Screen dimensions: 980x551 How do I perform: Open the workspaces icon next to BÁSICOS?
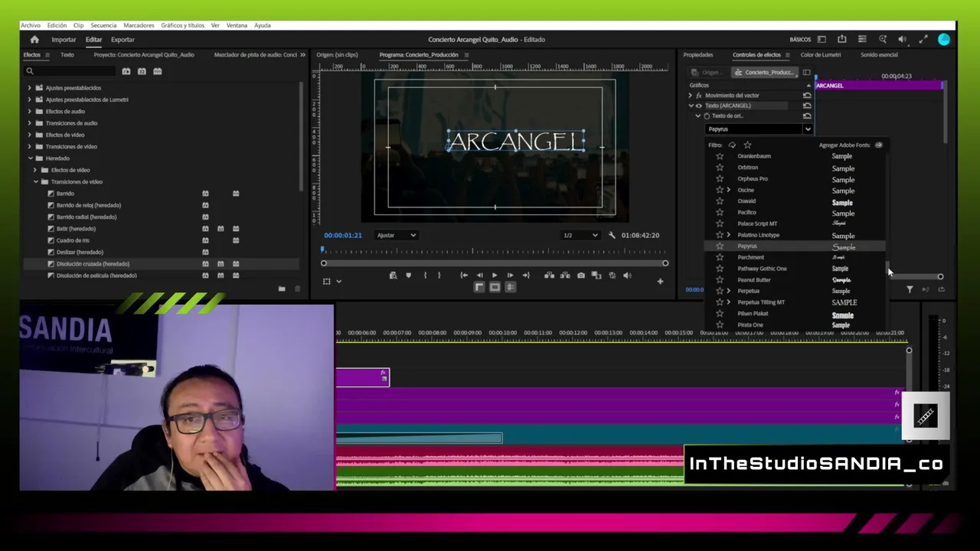coord(822,40)
